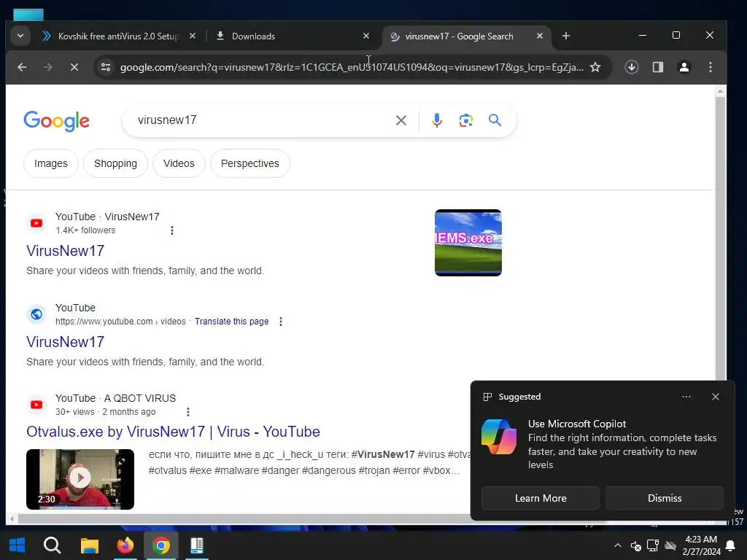
Task: Show hidden system tray icons
Action: 617,545
